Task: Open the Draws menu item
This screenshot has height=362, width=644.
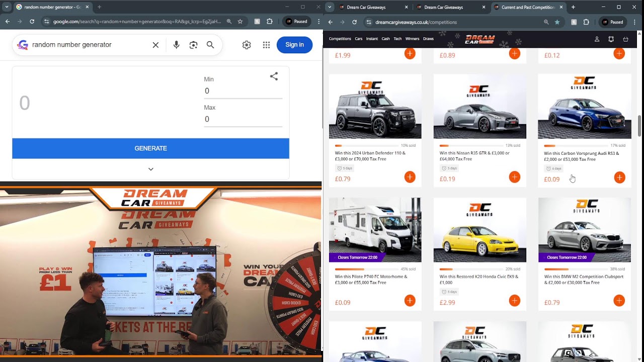Action: (x=428, y=39)
